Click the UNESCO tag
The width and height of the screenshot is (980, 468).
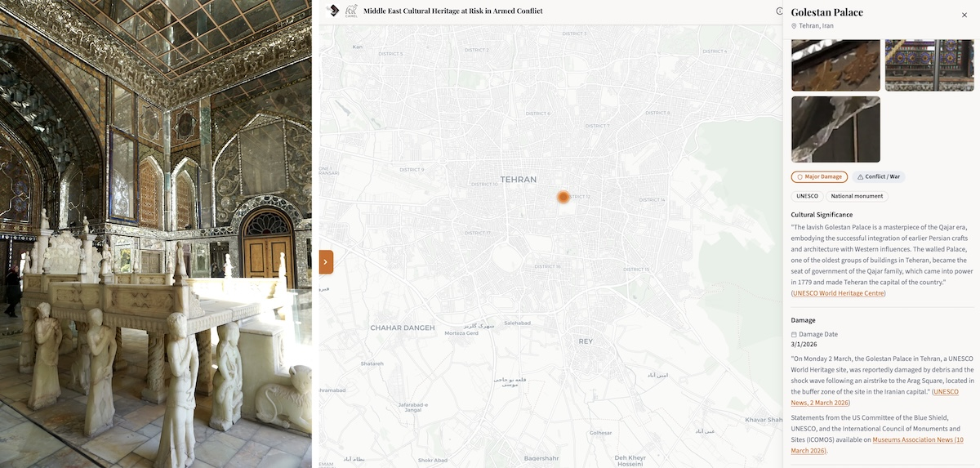(x=807, y=196)
